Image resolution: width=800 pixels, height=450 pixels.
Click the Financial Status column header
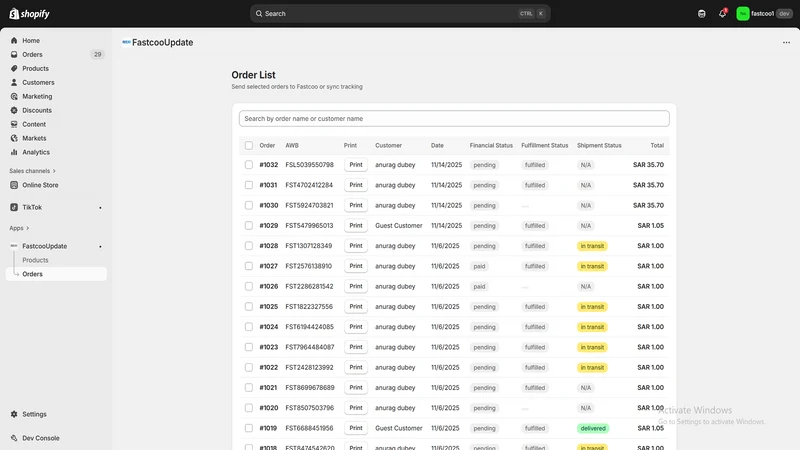tap(491, 145)
